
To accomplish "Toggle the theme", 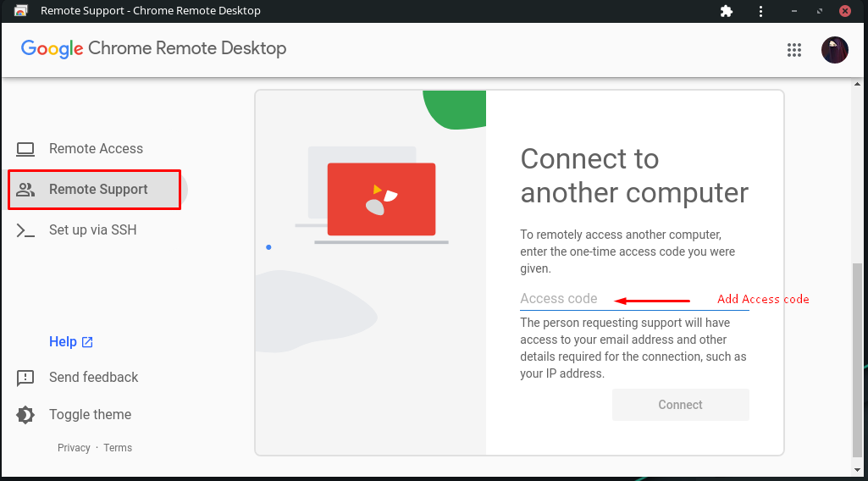I will (74, 415).
